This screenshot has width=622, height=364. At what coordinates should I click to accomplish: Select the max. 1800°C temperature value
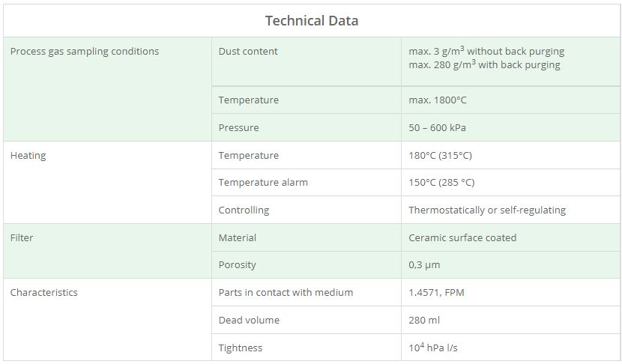pos(438,100)
